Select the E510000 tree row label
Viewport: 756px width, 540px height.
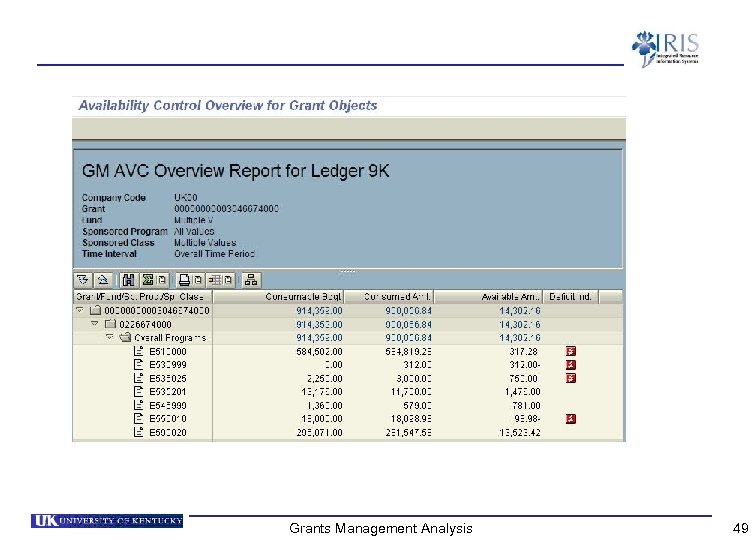coord(168,351)
